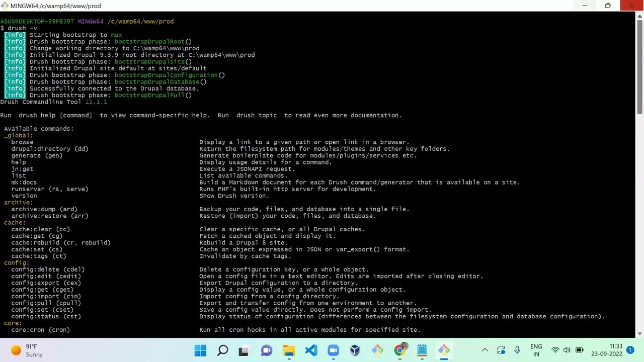Click 'bootstrapDrupalSite()' text
The height and width of the screenshot is (362, 644).
point(153,62)
